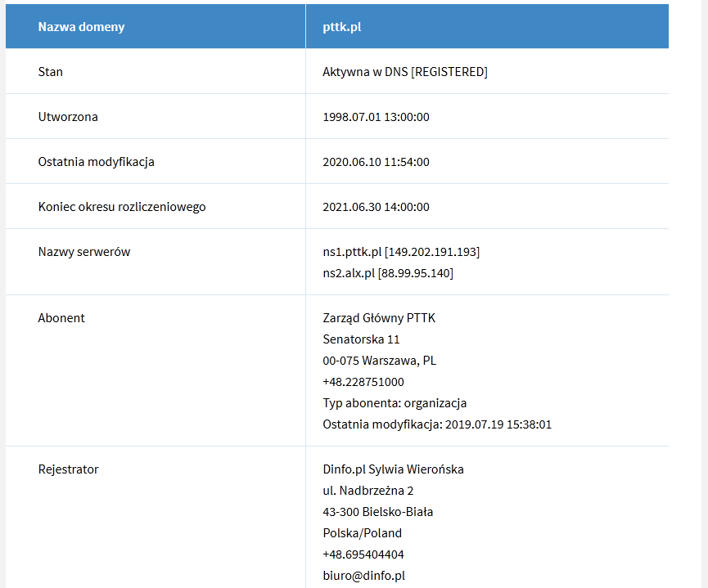Screen dimensions: 708x588
Task: Select the subscriber name 'Zarząd Główny PTTK'
Action: [379, 318]
